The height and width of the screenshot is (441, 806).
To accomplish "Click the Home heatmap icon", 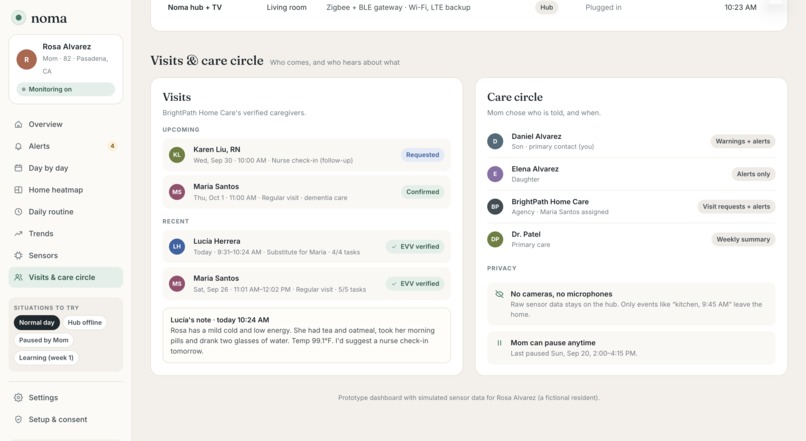I will click(19, 190).
